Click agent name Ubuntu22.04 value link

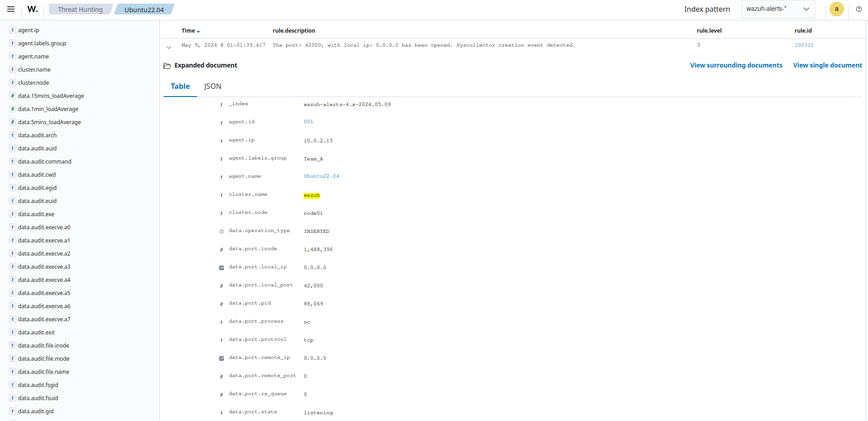pyautogui.click(x=321, y=176)
